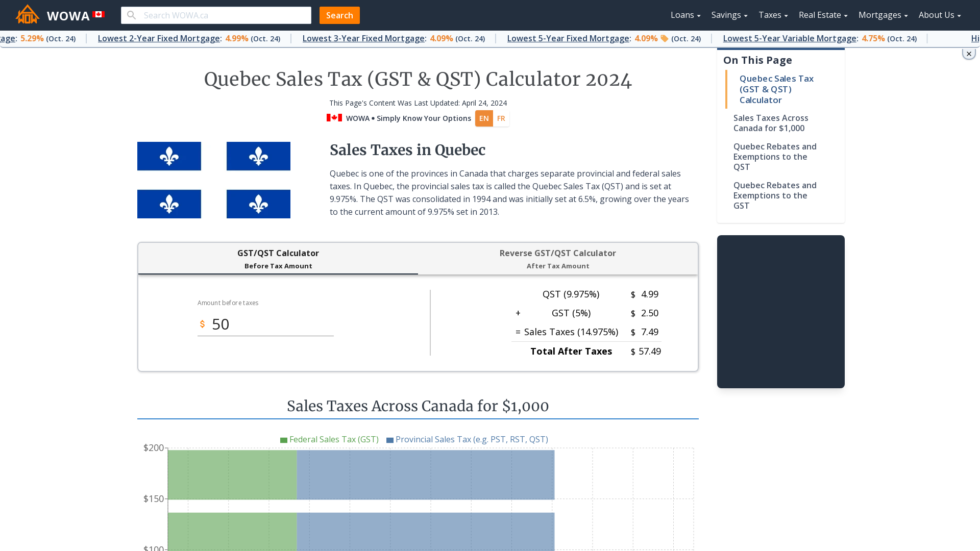Expand the Savings dropdown menu
The height and width of the screenshot is (551, 980).
[x=729, y=15]
